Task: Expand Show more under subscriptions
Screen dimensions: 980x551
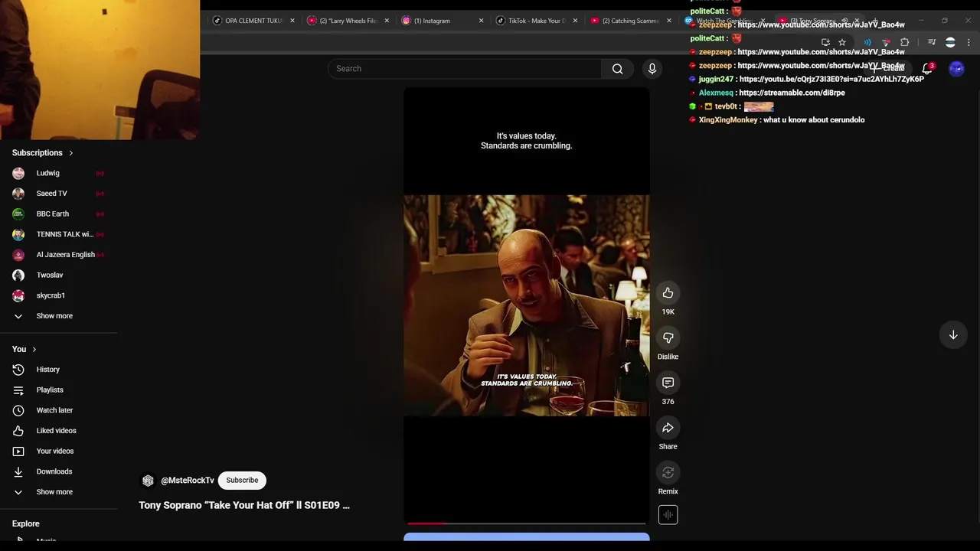Action: (54, 316)
